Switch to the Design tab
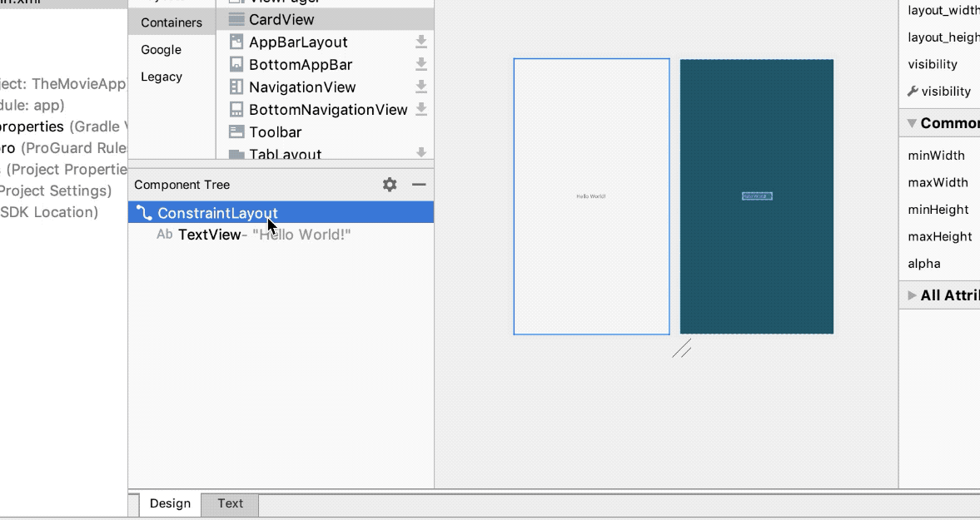The height and width of the screenshot is (520, 980). (x=170, y=503)
